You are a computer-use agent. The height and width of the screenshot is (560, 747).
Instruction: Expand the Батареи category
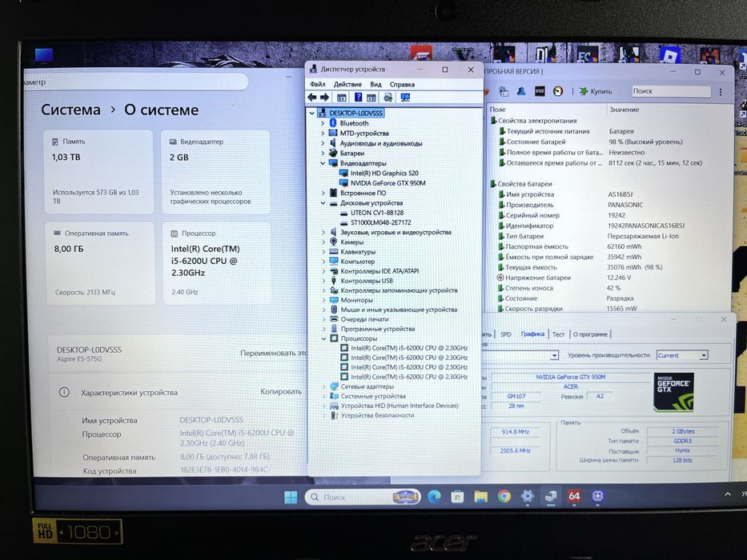323,154
